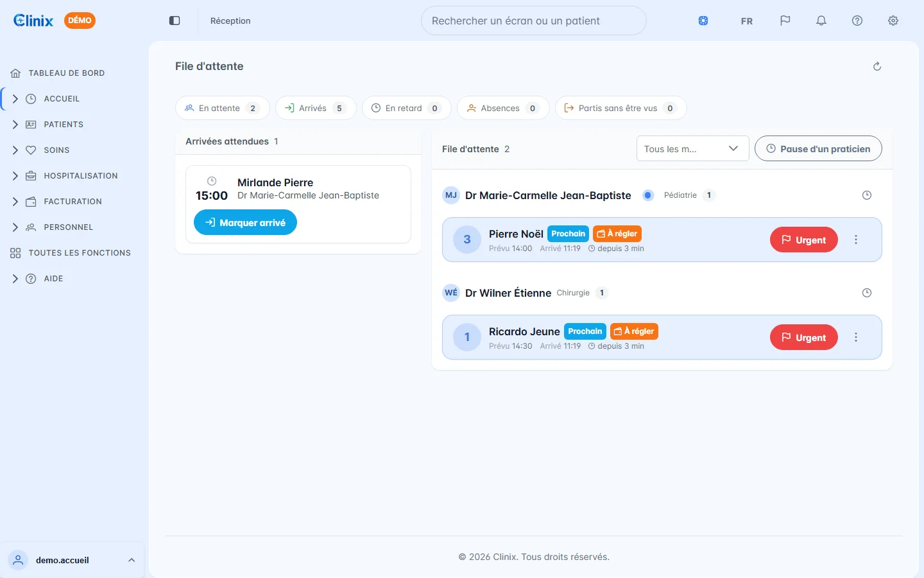This screenshot has width=924, height=578.
Task: Click the clock icon for Dr Marie-Carmelle Jean-Baptiste
Action: 867,195
